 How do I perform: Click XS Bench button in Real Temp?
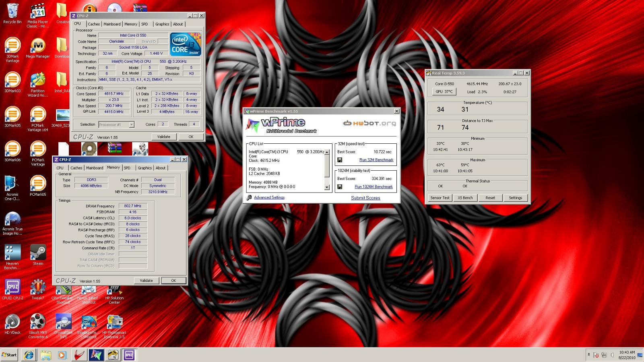[465, 198]
